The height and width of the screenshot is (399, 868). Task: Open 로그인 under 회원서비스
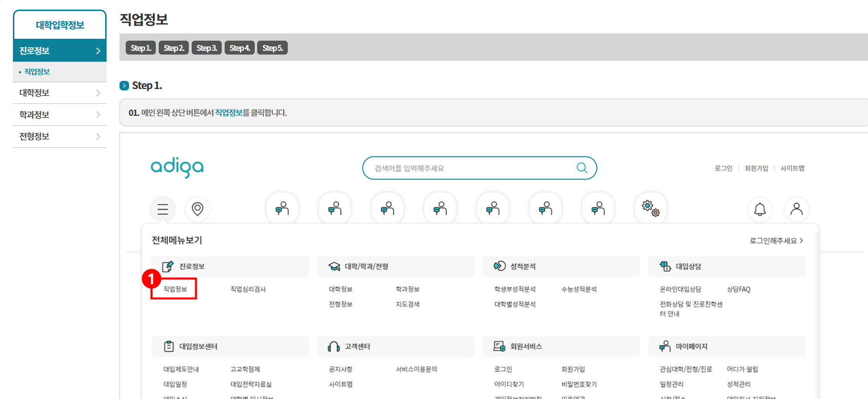503,369
